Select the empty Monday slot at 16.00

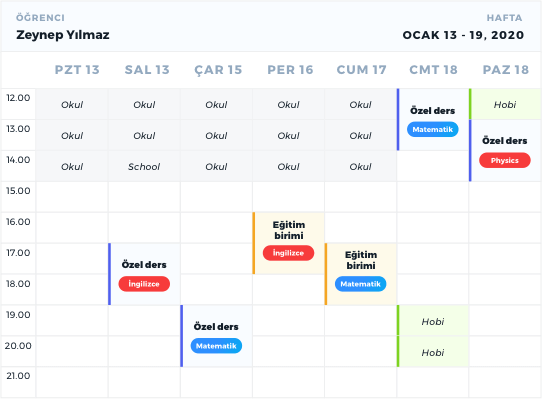72,228
